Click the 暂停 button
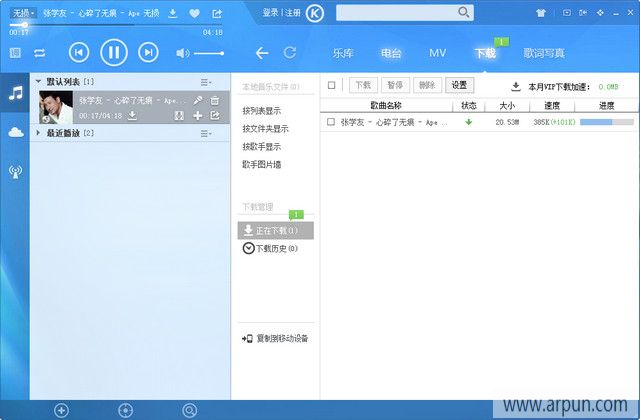 pos(395,85)
